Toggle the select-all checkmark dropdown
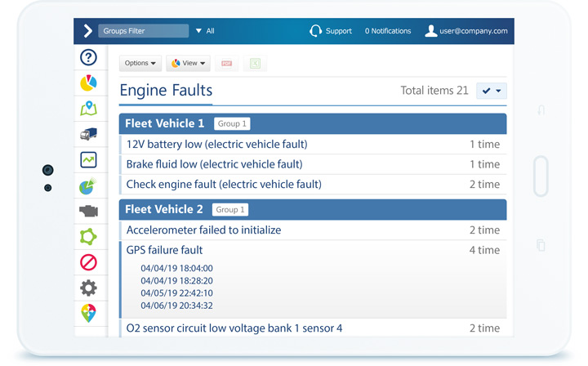This screenshot has width=588, height=366. (x=492, y=91)
